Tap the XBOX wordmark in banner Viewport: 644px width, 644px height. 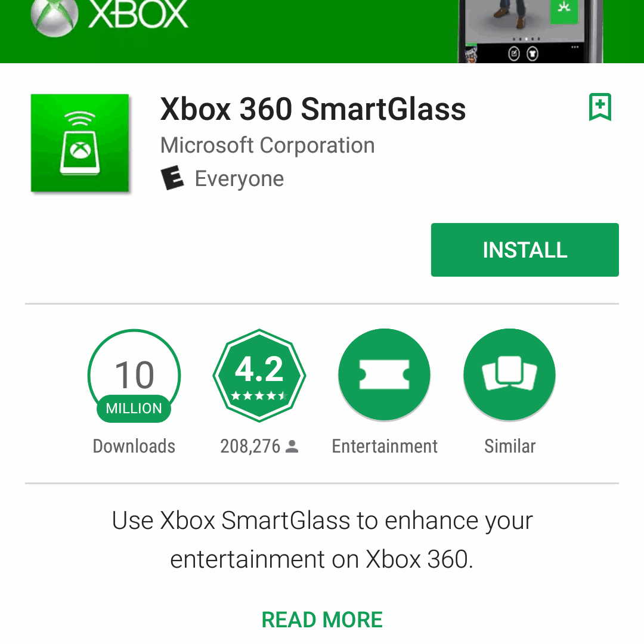pos(138,15)
